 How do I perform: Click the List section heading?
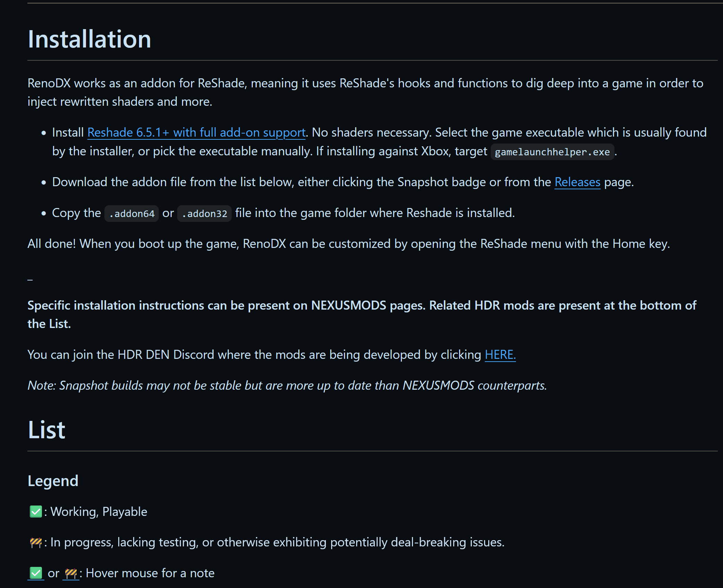coord(46,430)
